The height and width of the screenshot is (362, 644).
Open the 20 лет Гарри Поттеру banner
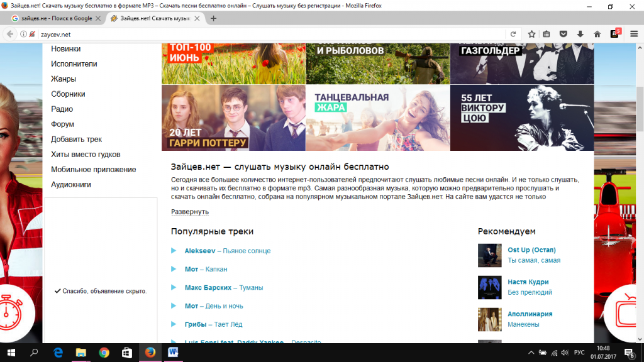point(233,118)
